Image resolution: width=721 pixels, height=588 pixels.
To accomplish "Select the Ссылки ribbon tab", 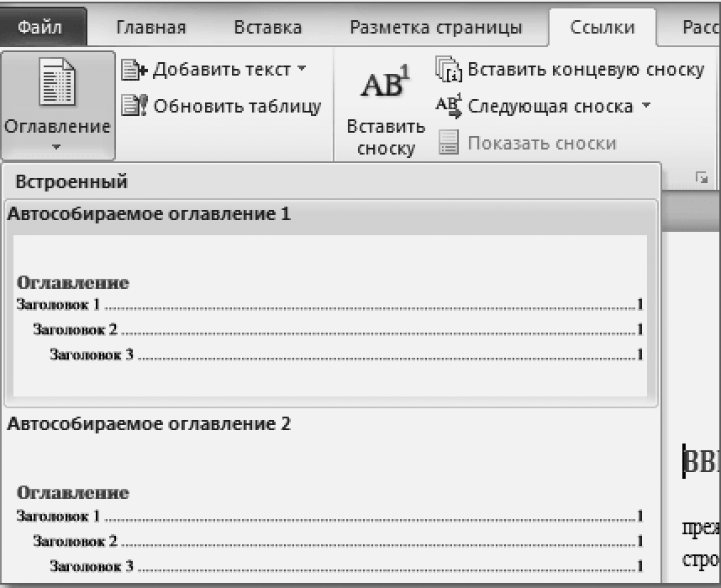I will (602, 28).
